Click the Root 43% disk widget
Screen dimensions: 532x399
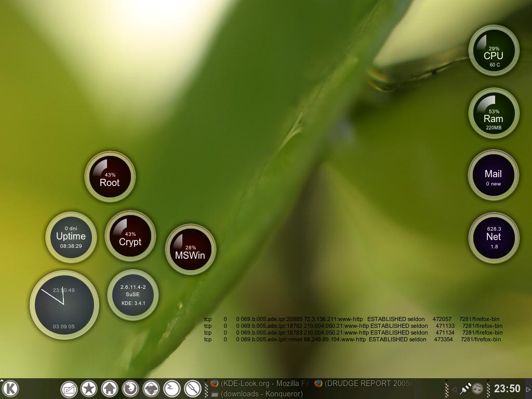[110, 177]
